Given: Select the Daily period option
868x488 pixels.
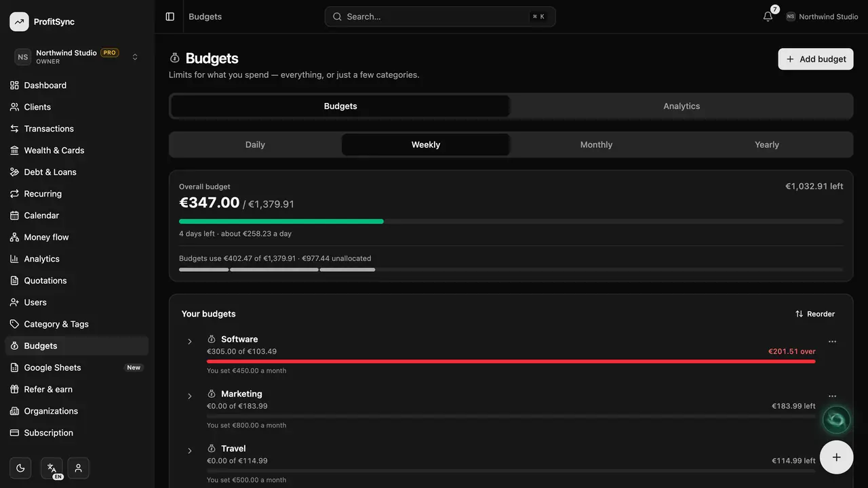Looking at the screenshot, I should 255,144.
